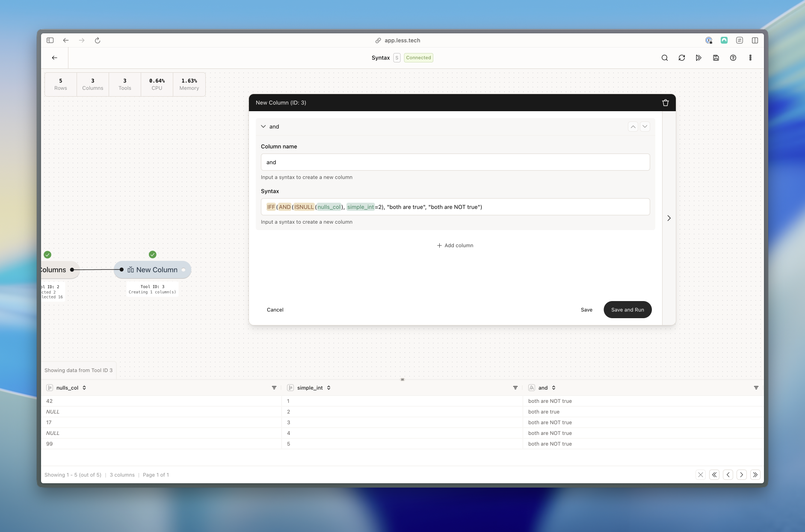
Task: Filter the 'and' column
Action: pos(756,388)
